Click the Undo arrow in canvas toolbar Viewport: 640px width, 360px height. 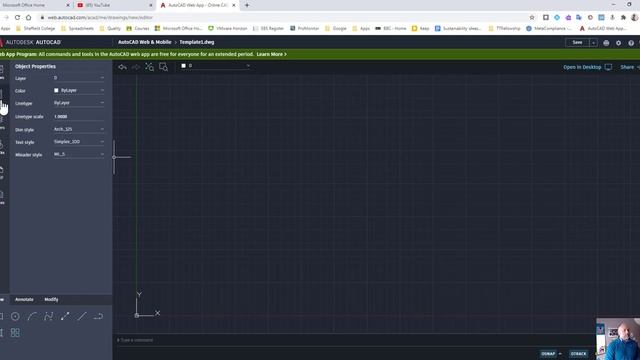pos(122,67)
